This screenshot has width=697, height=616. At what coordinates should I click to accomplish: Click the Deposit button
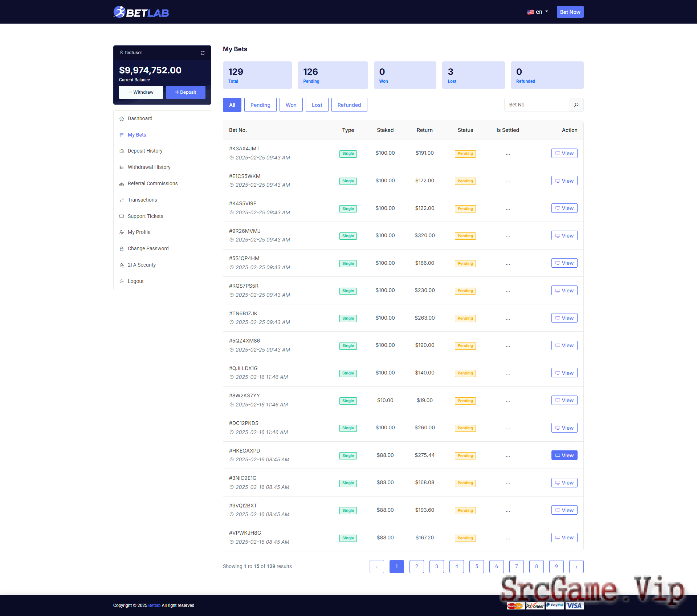(186, 92)
